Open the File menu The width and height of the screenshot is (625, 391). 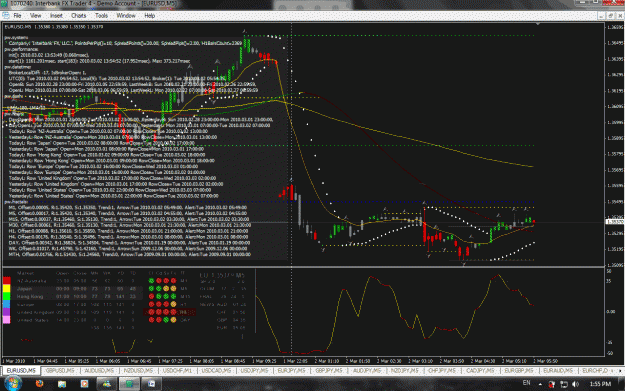[17, 16]
